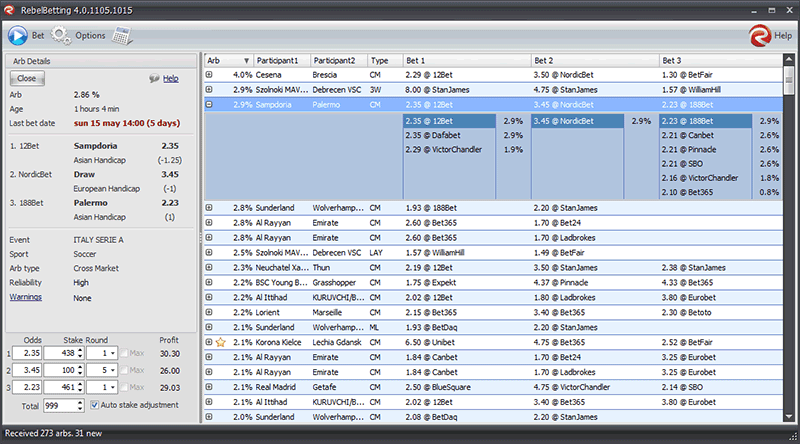Select 2.21 @ Pinnacle alternative odds
The image size is (800, 444).
706,150
